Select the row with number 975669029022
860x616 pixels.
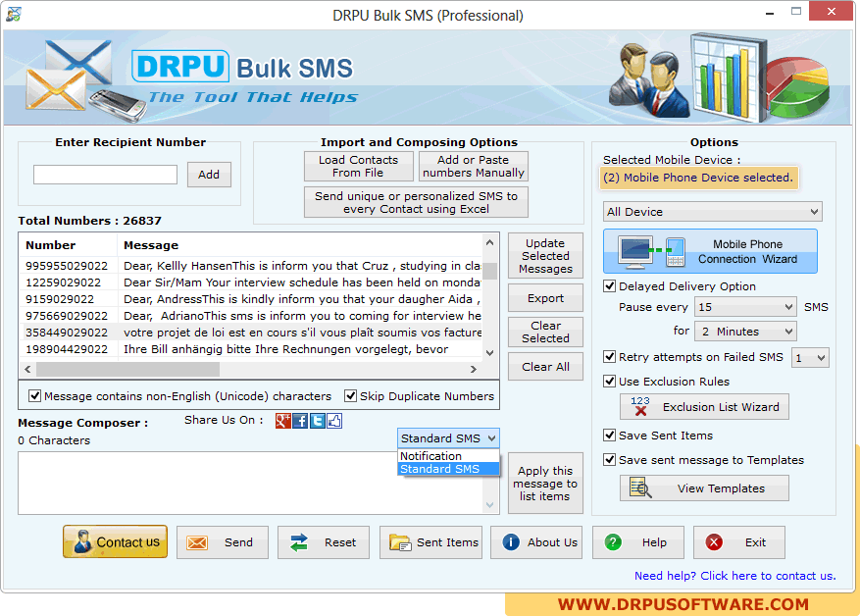(251, 316)
